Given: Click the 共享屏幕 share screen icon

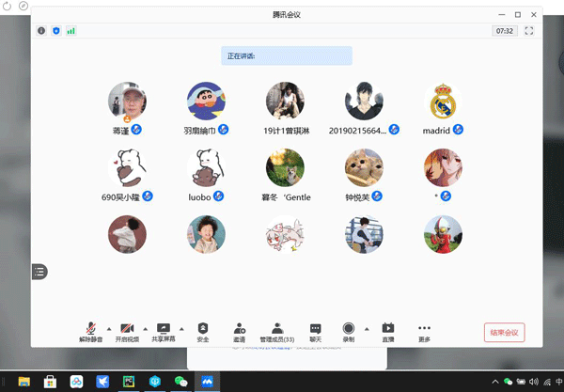Looking at the screenshot, I should point(164,330).
